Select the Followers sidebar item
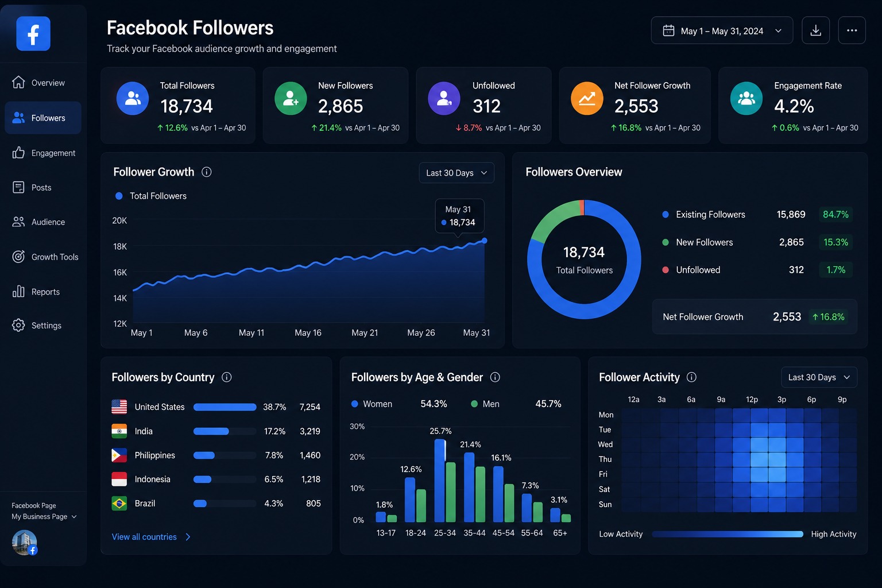Viewport: 882px width, 588px height. [x=43, y=118]
